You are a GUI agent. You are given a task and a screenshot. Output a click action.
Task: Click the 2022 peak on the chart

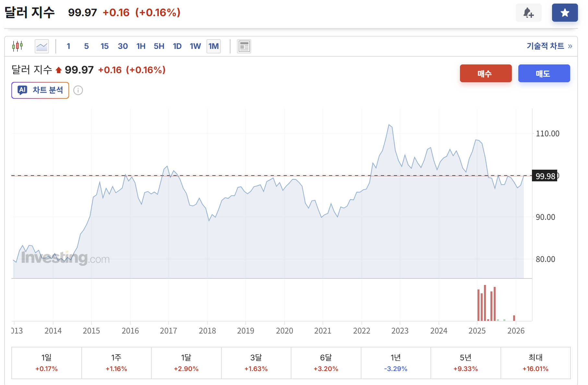point(389,125)
